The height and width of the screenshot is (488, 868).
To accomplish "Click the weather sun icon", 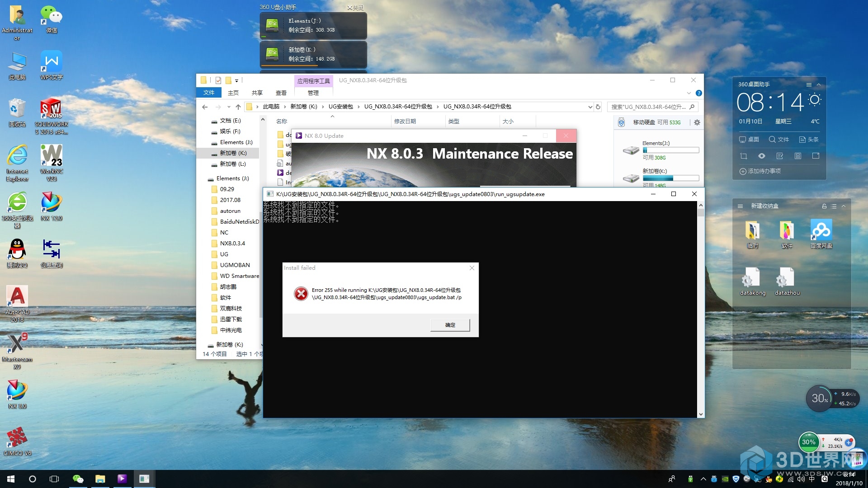I will coord(815,99).
